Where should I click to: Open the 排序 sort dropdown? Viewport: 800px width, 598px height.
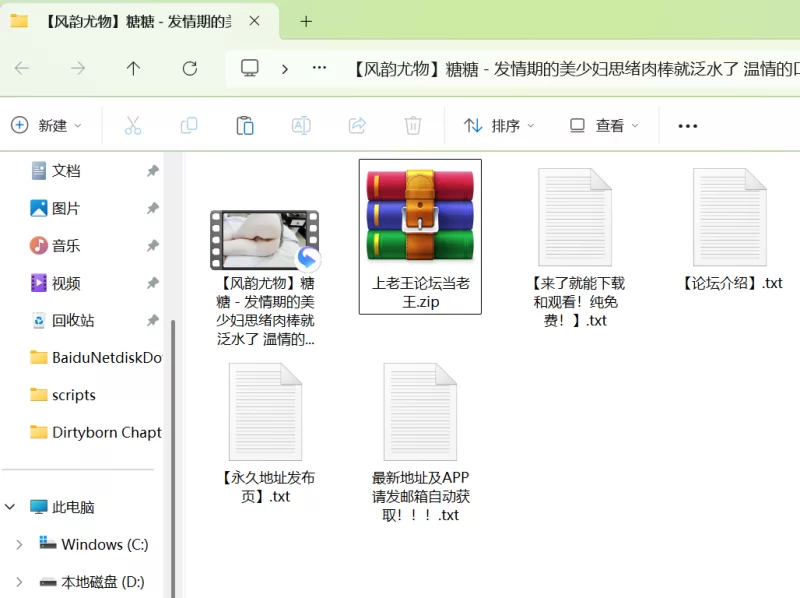499,126
